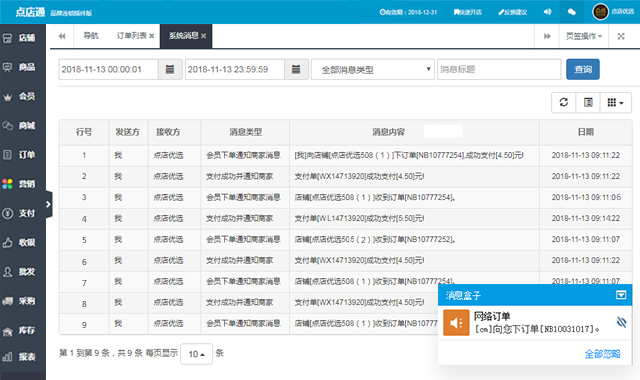The height and width of the screenshot is (380, 640).
Task: Click row 6 消息类型 支付成功并通知商家
Action: click(239, 260)
